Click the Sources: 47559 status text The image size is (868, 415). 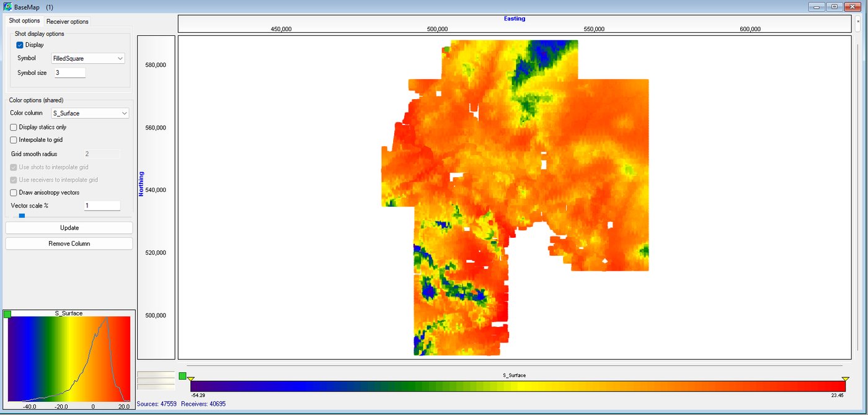point(157,404)
